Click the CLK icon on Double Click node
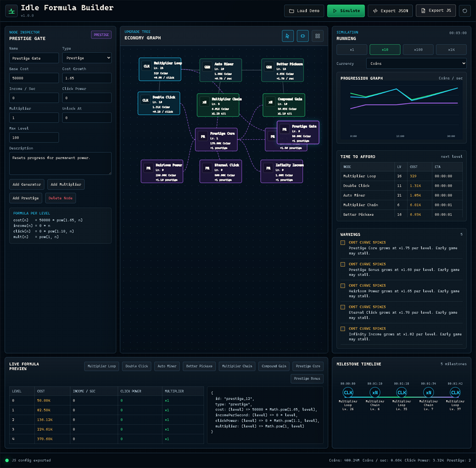 (x=146, y=100)
